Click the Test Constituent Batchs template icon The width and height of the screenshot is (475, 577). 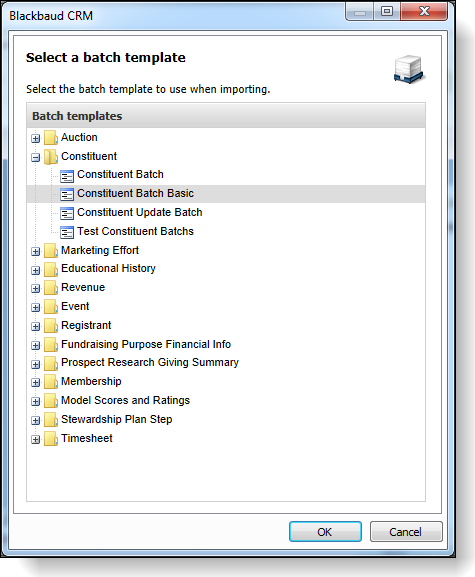[67, 233]
